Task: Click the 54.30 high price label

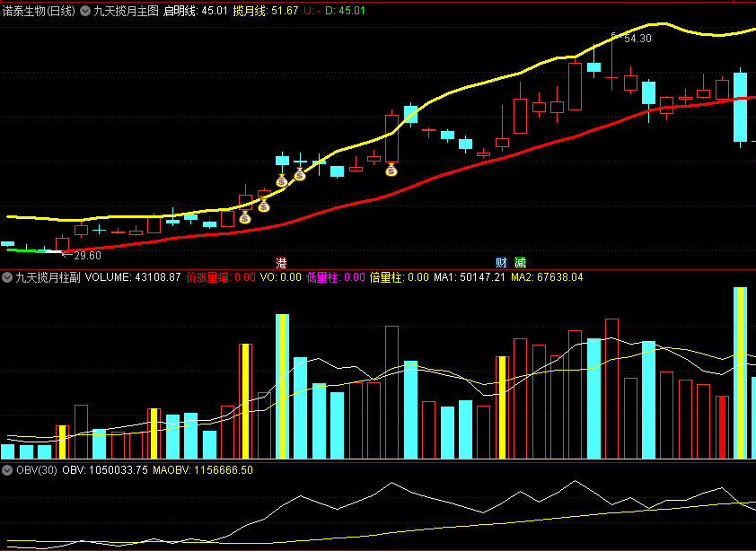Action: point(637,39)
